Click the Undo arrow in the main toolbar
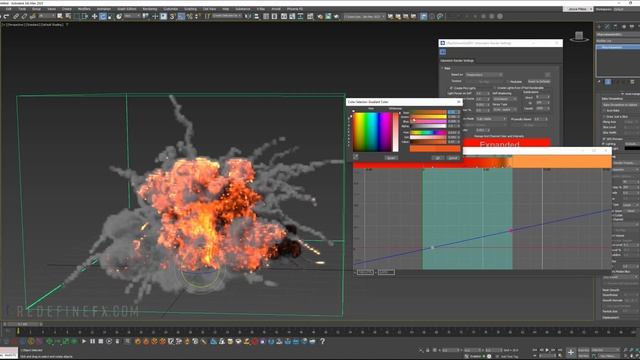Screen dimensions: 640x360 pyautogui.click(x=1, y=16)
